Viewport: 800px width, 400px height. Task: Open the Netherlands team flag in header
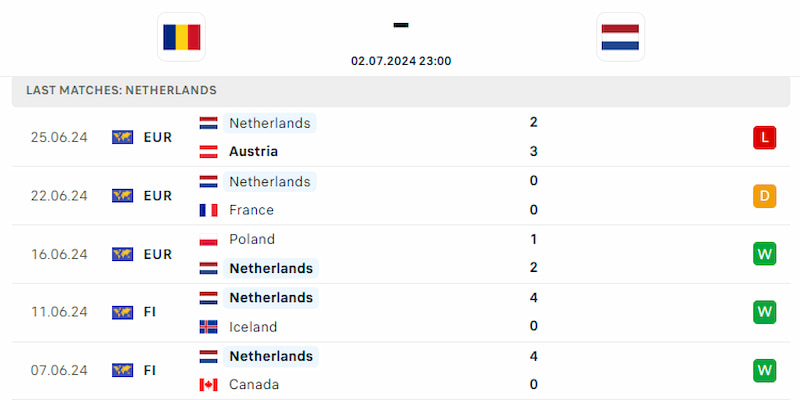[620, 37]
